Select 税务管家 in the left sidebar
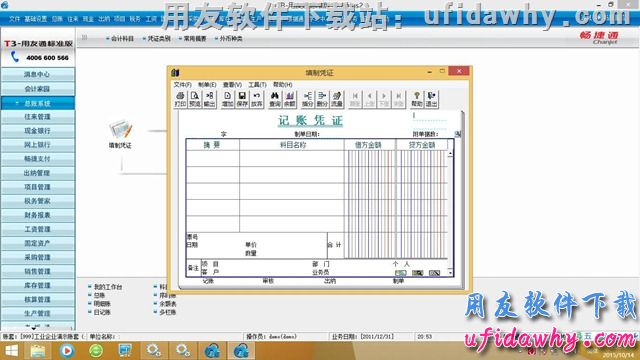Screen dimensions: 640x360 click(38, 201)
